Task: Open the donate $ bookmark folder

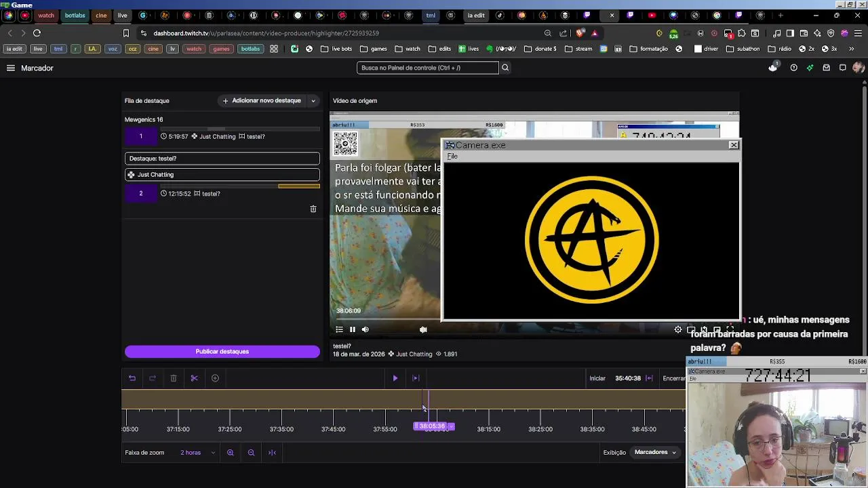Action: point(540,49)
